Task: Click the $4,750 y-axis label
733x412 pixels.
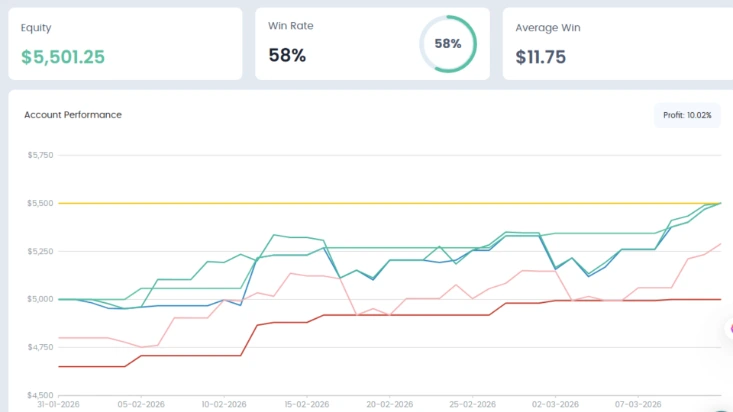Action: [41, 347]
